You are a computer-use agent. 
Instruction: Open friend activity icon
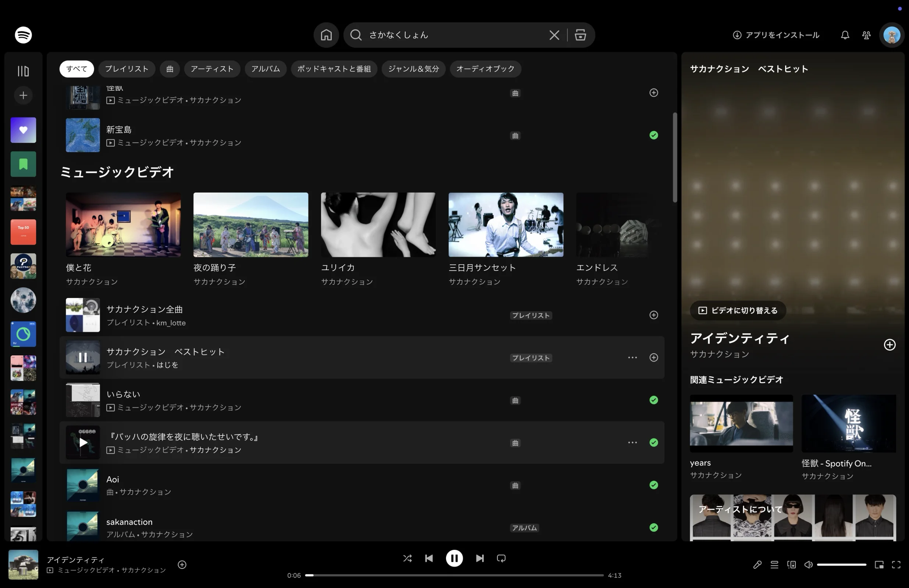[x=866, y=35]
